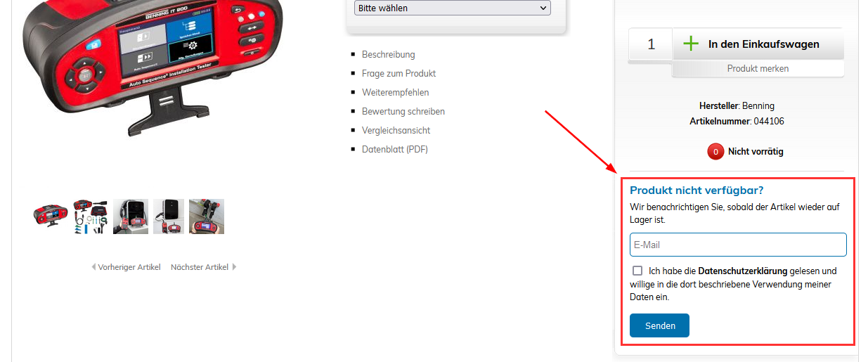868x362 pixels.
Task: Open the fourth thumbnail with black wallbox
Action: [169, 216]
